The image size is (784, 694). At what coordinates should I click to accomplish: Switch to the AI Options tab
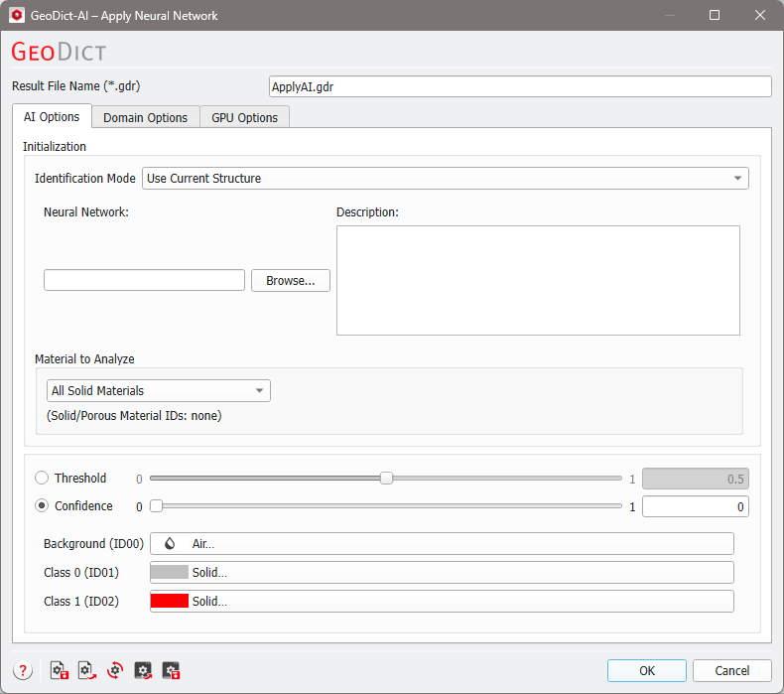52,116
